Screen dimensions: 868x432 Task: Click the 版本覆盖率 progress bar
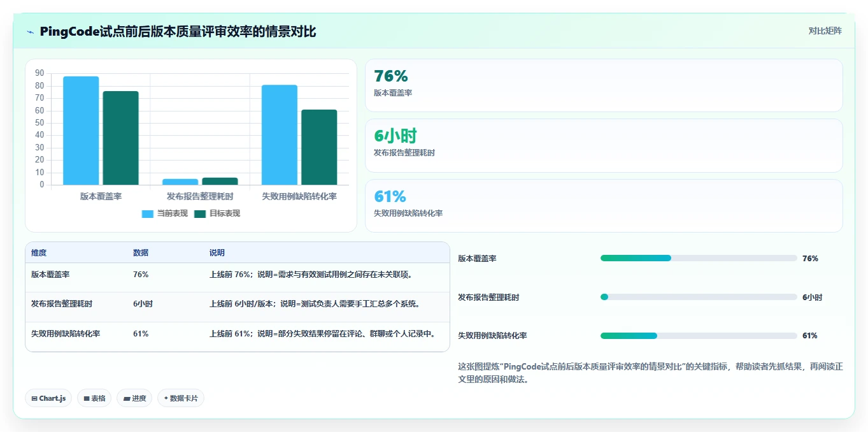tap(699, 258)
